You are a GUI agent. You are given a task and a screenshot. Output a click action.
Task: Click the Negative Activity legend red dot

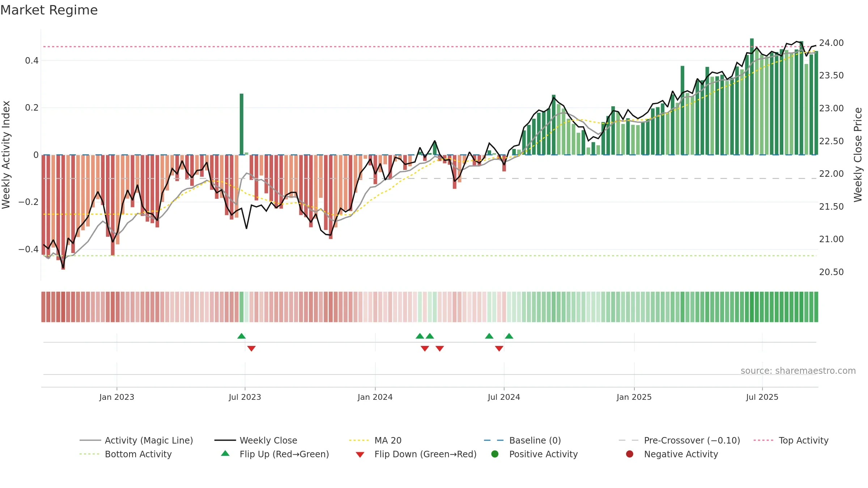coord(630,454)
